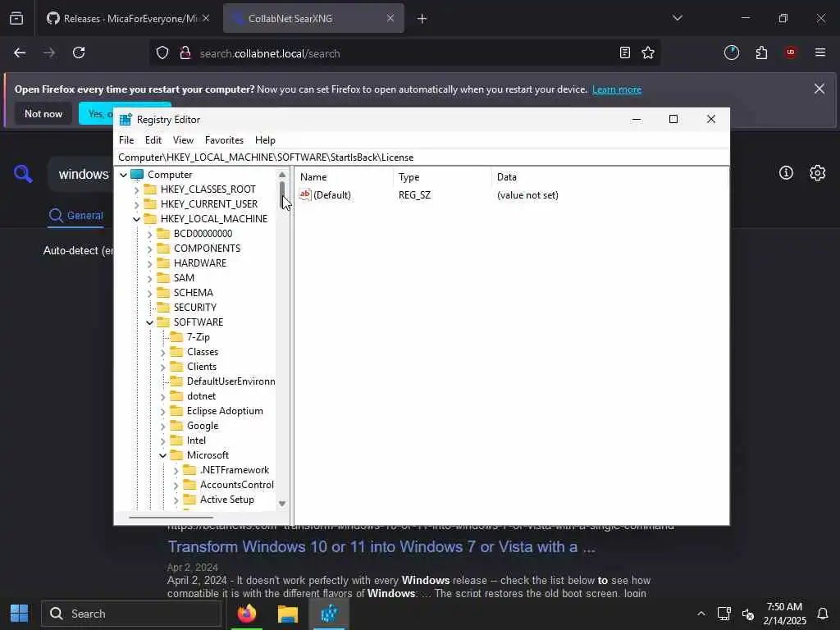Collapse the SOFTWARE key

tap(150, 322)
